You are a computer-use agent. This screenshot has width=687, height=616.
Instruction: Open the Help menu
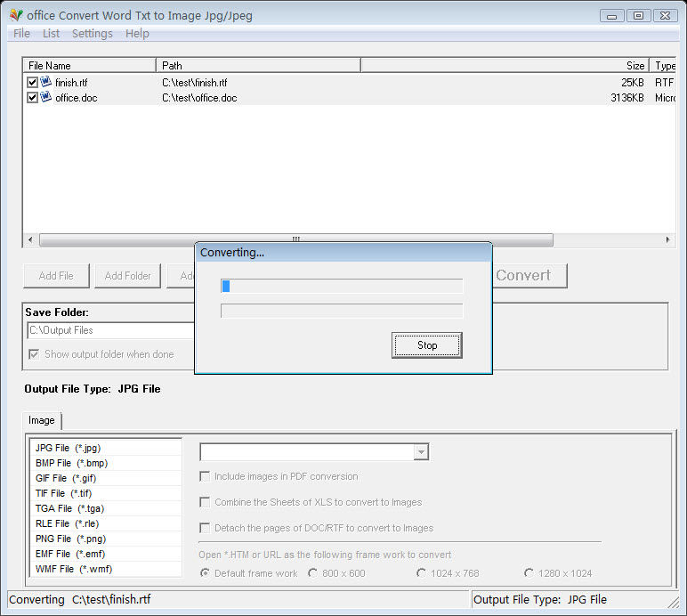tap(137, 33)
